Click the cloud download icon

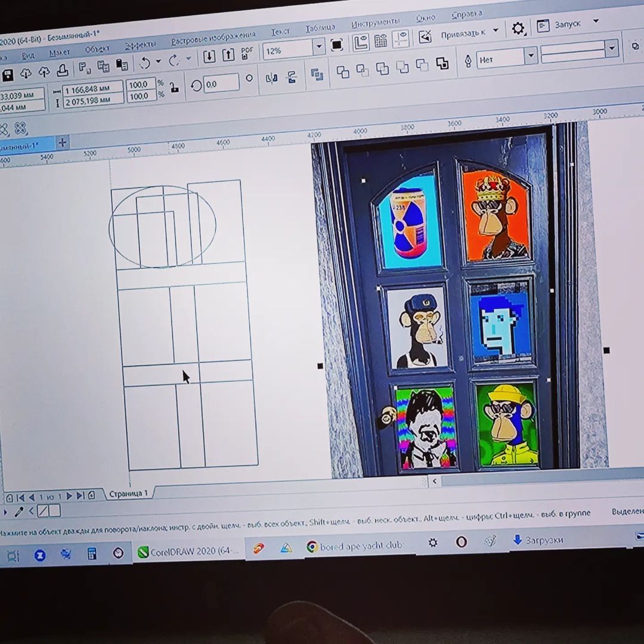click(x=26, y=73)
